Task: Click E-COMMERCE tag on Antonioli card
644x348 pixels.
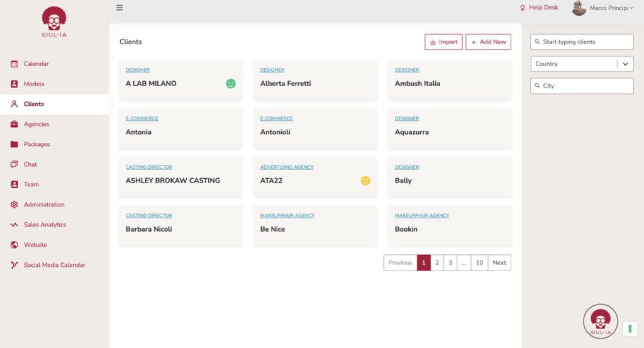Action: click(277, 118)
